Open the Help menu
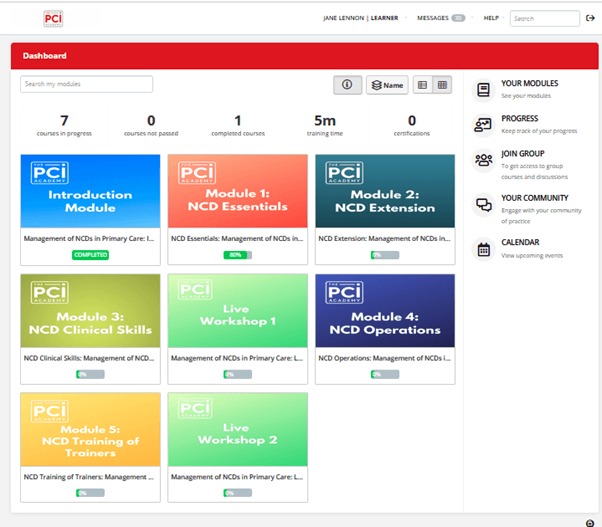Viewport: 602px width, 527px height. coord(491,18)
